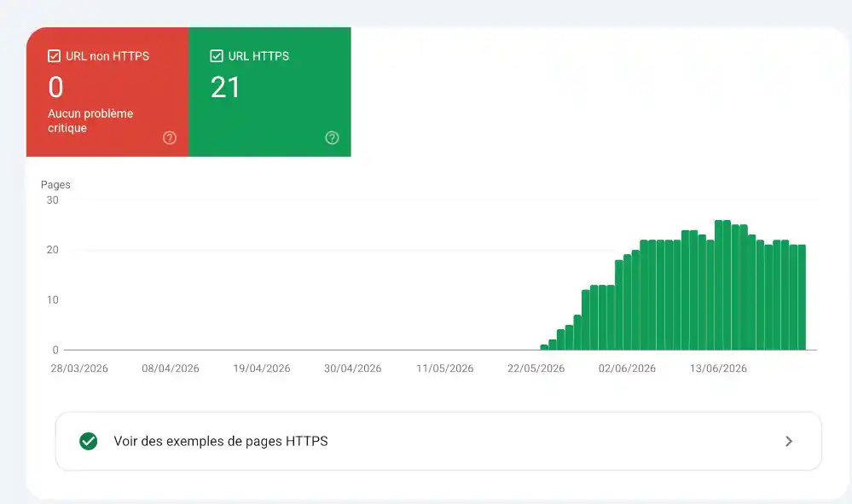Click the y-axis value 30
Screen dimensions: 852x504
pos(53,200)
